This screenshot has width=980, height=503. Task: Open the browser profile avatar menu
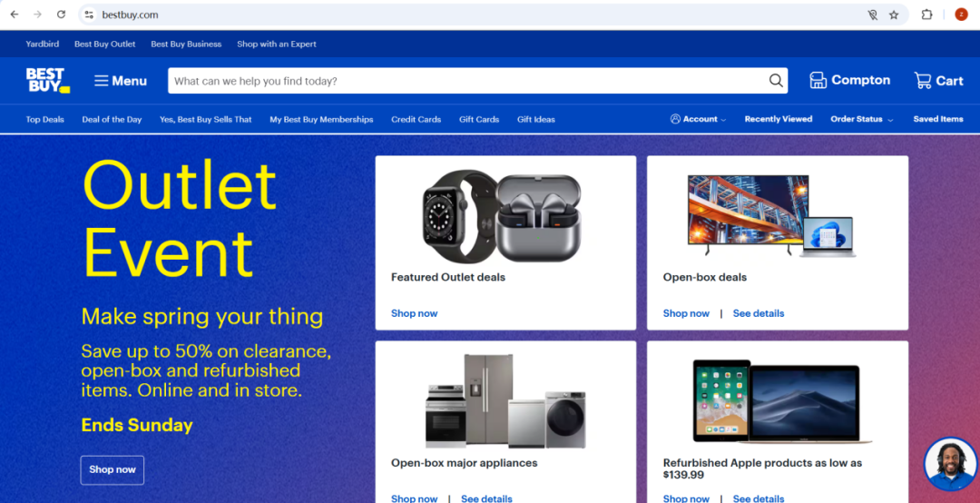click(x=961, y=15)
